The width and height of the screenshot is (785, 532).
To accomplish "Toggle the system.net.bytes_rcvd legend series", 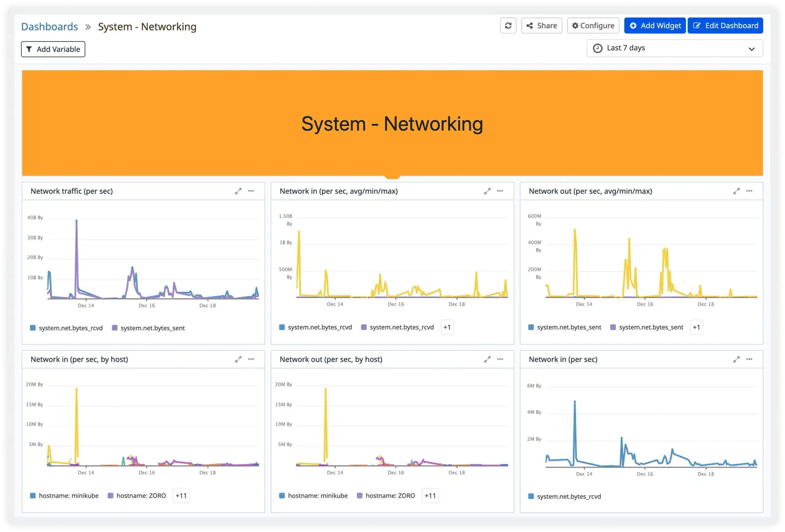I will 70,328.
